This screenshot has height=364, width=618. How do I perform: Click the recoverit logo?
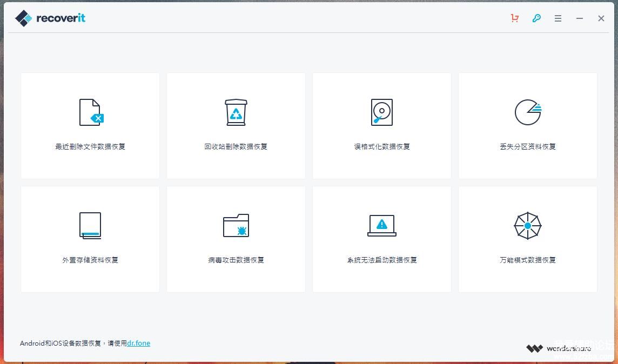tap(50, 18)
